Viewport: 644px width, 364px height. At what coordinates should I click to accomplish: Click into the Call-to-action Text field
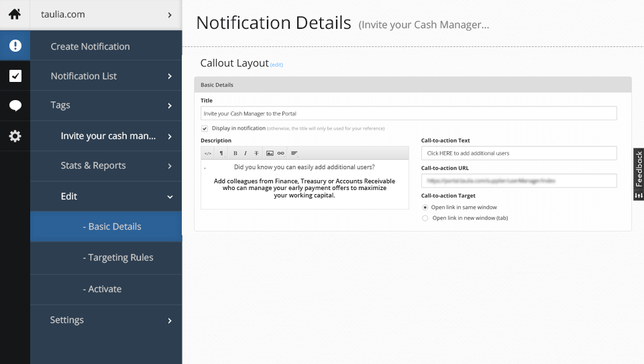(519, 153)
